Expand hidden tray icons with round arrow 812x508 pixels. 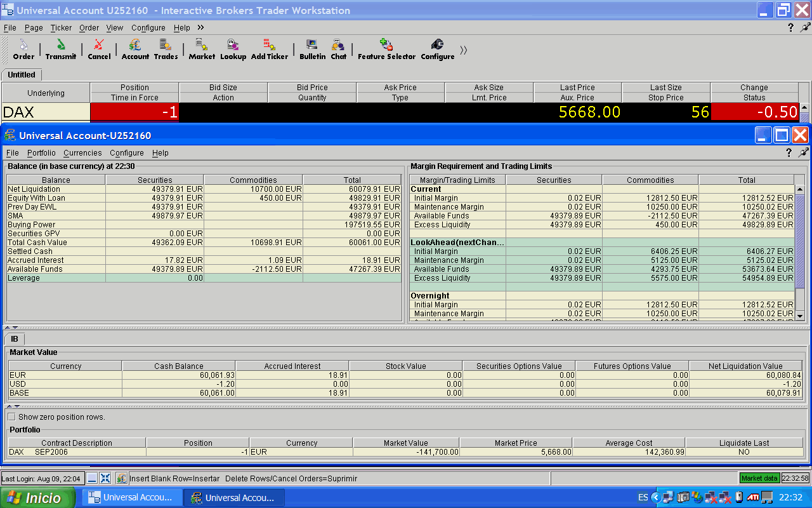coord(656,497)
